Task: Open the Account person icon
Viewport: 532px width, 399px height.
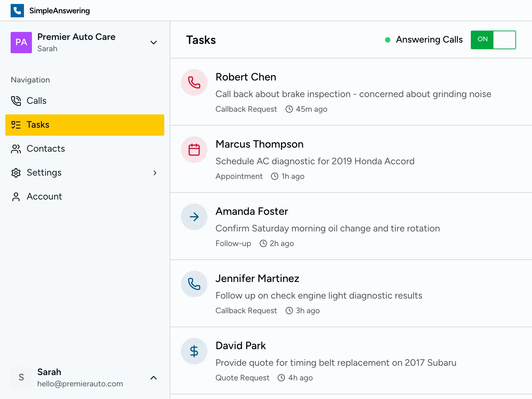Action: (16, 197)
